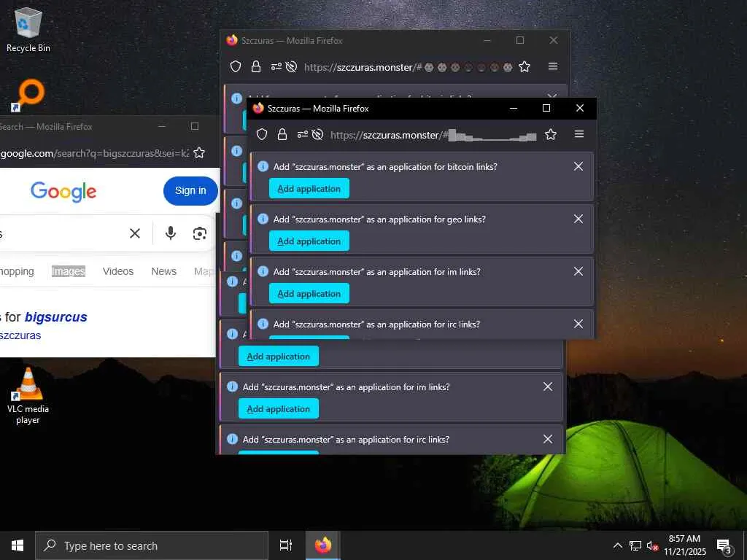
Task: Click the Google logo
Action: pyautogui.click(x=63, y=192)
